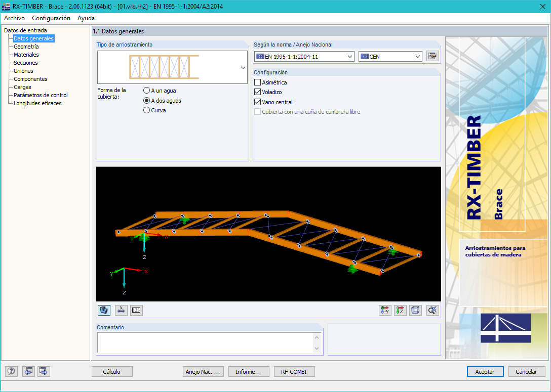This screenshot has width=551, height=392.
Task: Toggle the 3D rendering view icon
Action: (x=104, y=310)
